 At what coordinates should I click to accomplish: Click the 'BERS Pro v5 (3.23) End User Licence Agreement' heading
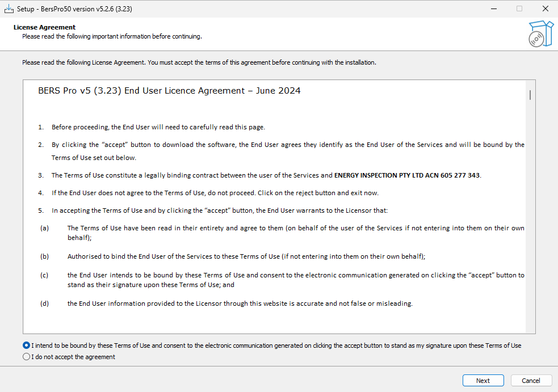(169, 91)
